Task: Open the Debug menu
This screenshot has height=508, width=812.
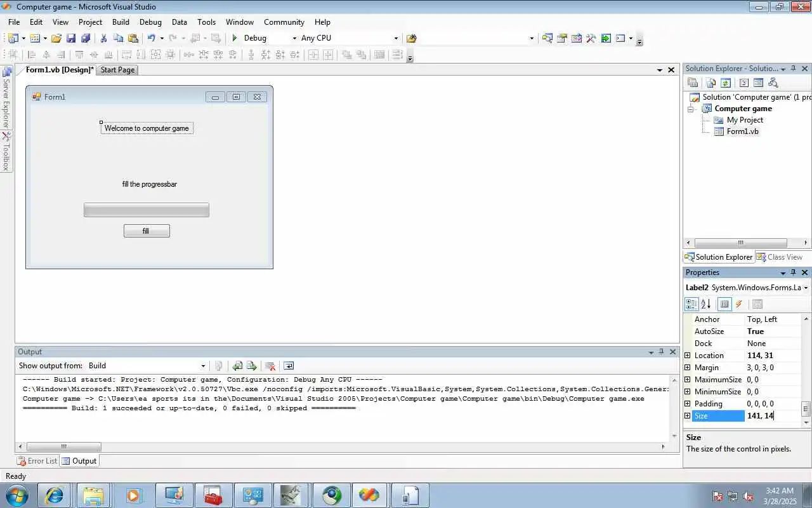Action: [150, 22]
